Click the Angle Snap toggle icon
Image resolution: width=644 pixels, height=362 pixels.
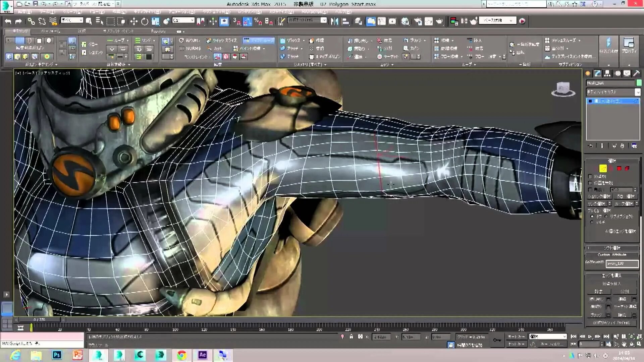pos(247,21)
